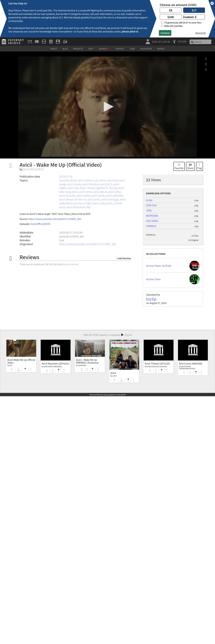215x644 pixels.
Task: Click the Remind Me link
Action: (200, 33)
